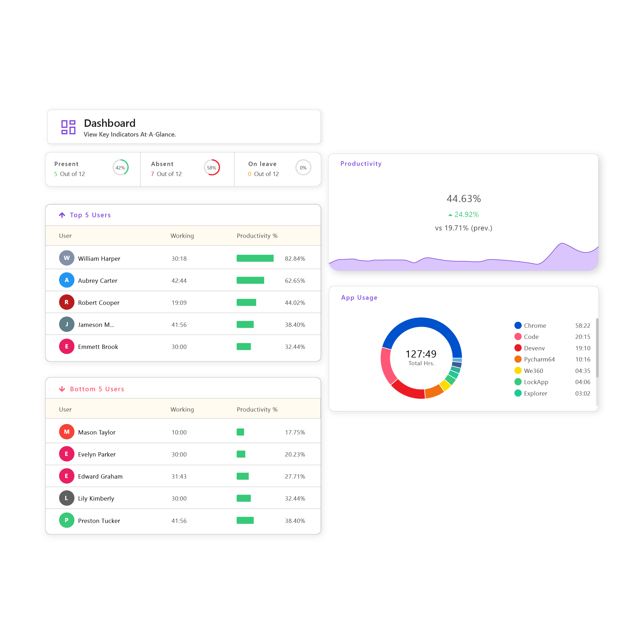Click William Harper's avatar icon
The width and height of the screenshot is (644, 644).
point(67,258)
